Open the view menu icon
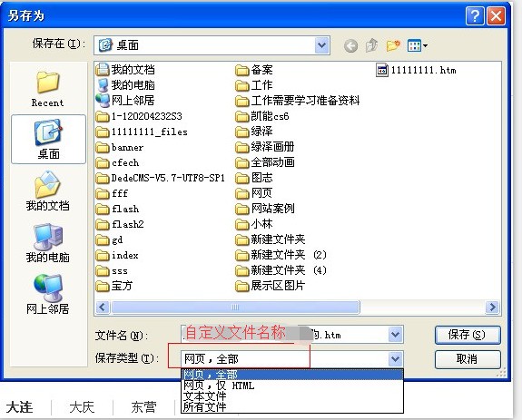Viewport: 522px width, 420px height. tap(418, 46)
